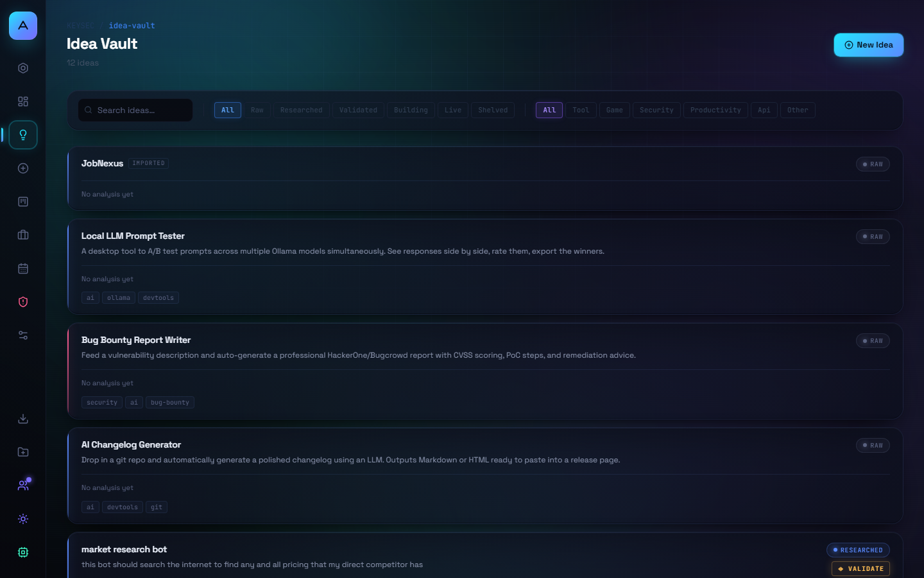Screen dimensions: 924x578
Task: Click ai tag on AI Changelog Generator
Action: (90, 507)
